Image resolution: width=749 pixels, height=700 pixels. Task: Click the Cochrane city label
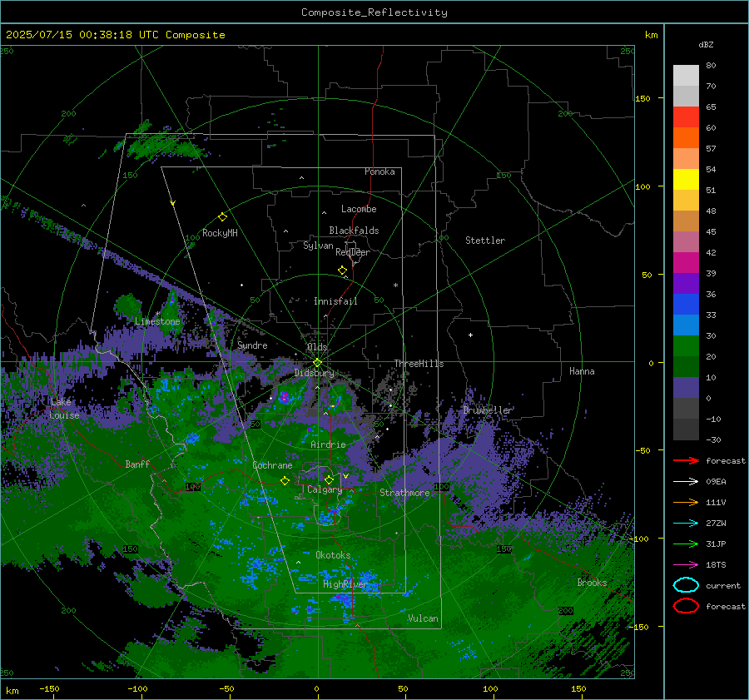272,465
